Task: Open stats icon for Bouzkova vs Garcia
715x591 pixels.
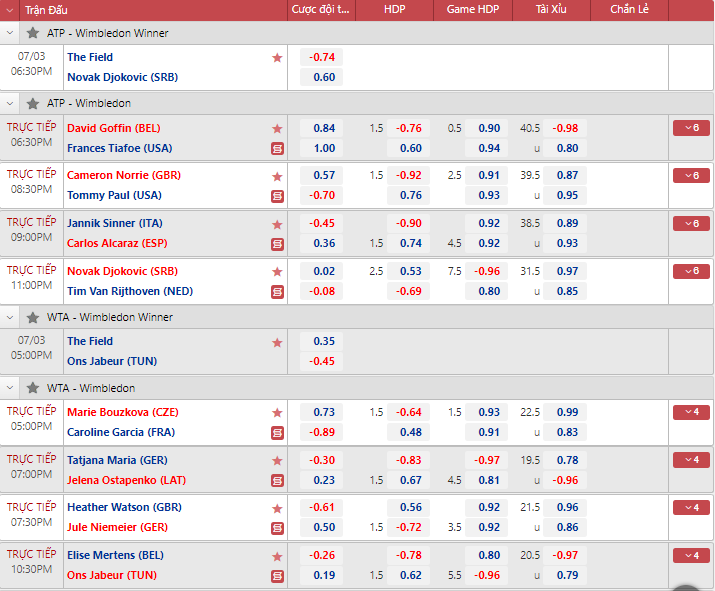Action: coord(277,433)
